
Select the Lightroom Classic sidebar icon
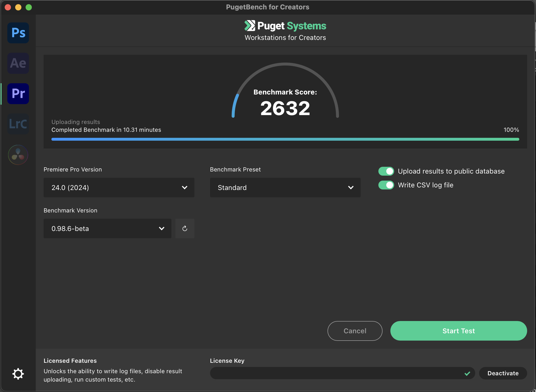[x=18, y=124]
